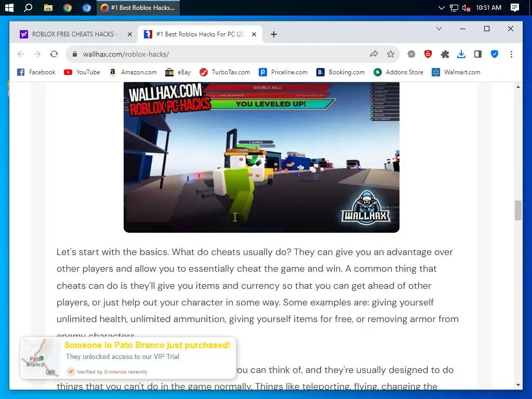Viewport: 532px width, 399px height.
Task: Open the Walmart.com bookmark
Action: [x=456, y=72]
